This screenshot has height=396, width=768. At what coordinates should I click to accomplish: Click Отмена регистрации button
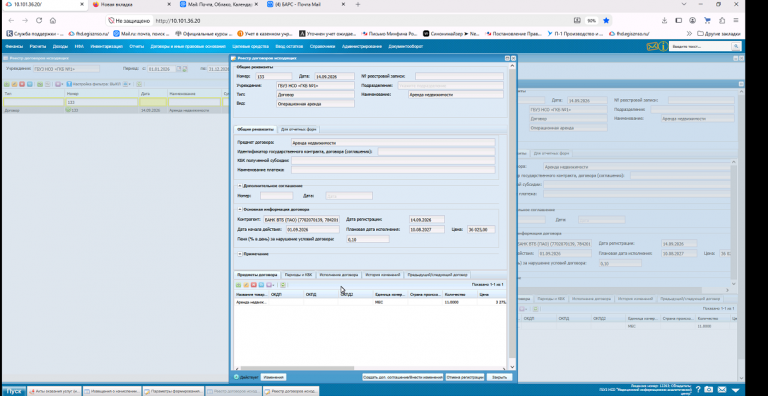pos(465,377)
